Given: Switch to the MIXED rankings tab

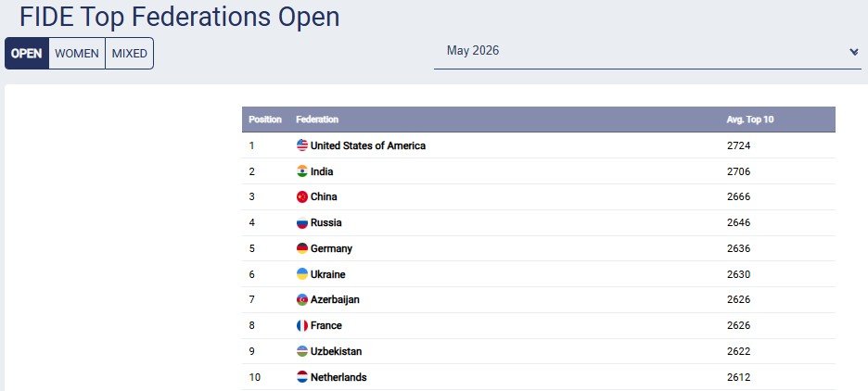Looking at the screenshot, I should (130, 54).
